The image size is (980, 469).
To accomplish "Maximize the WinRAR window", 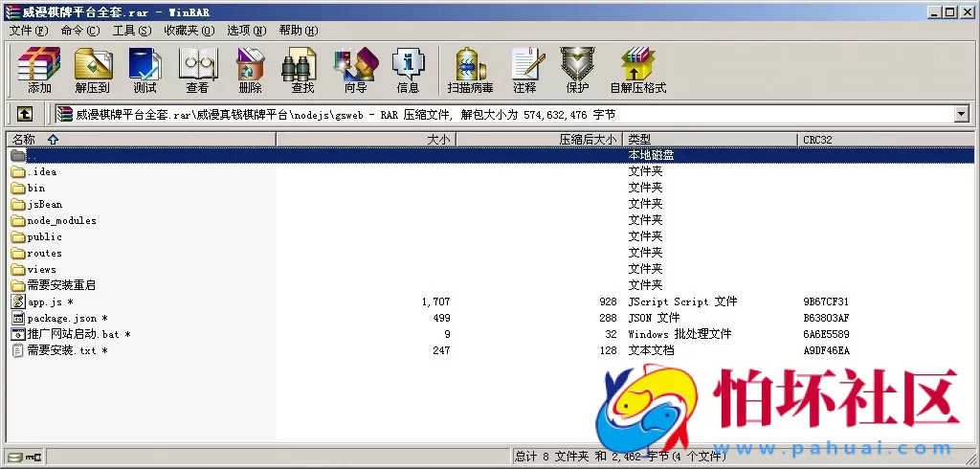I will point(949,11).
